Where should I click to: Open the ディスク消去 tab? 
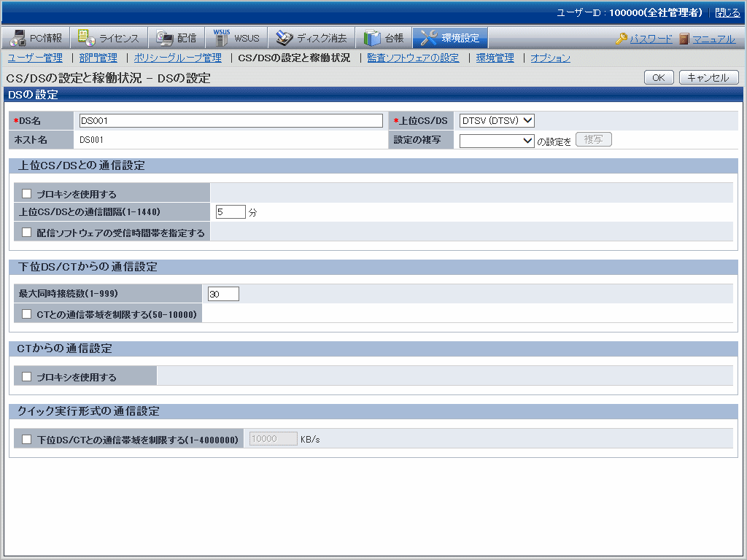311,38
